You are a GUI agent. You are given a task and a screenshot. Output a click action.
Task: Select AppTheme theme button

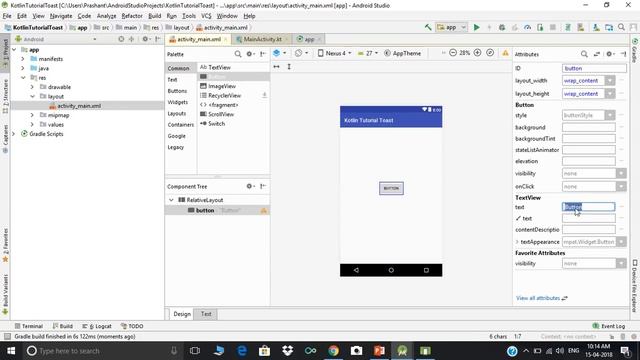(402, 53)
